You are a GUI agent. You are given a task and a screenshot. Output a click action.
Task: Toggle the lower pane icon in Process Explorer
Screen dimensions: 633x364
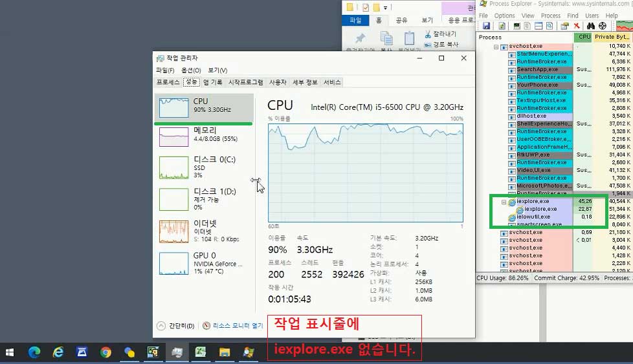538,27
